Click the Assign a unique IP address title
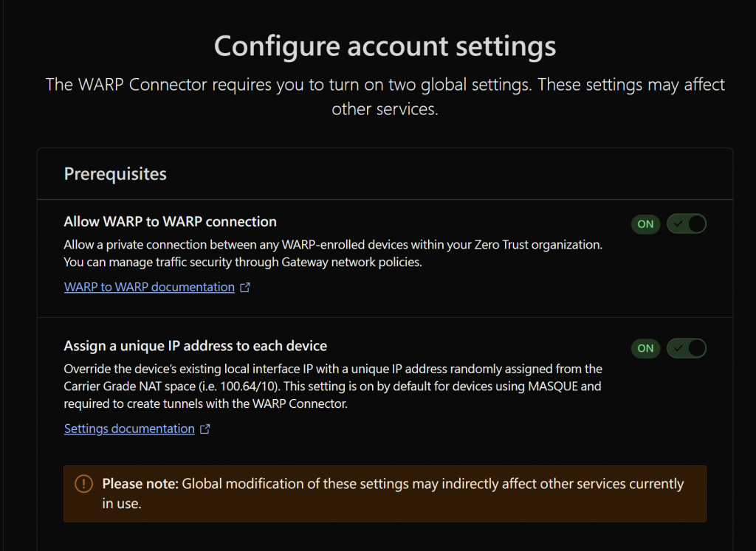This screenshot has height=551, width=756. (x=196, y=345)
